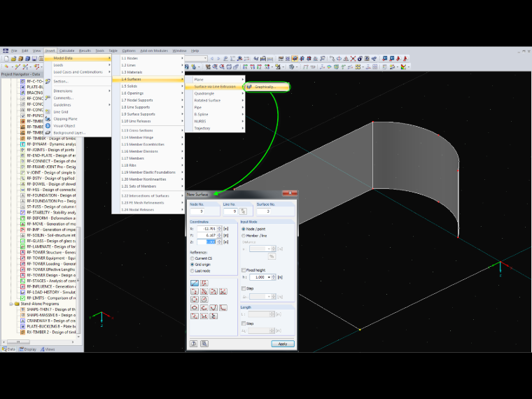Click the info sphere toolbar icon

360,59
